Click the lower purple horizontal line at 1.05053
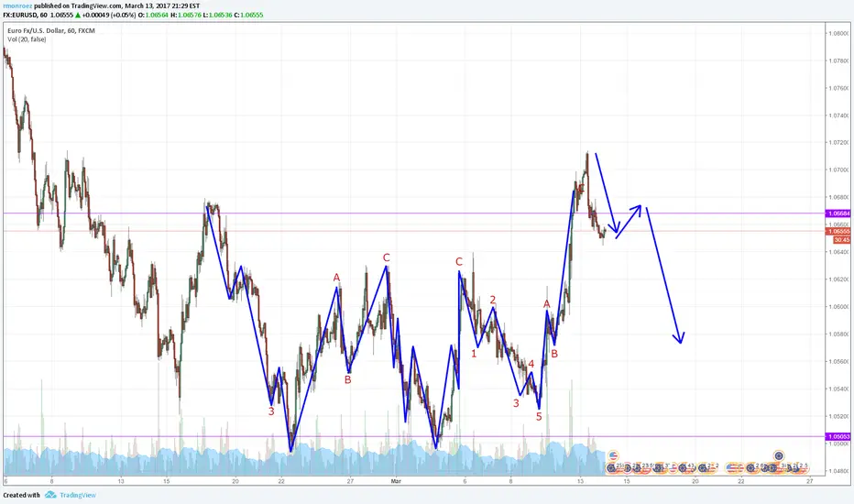 click(414, 436)
